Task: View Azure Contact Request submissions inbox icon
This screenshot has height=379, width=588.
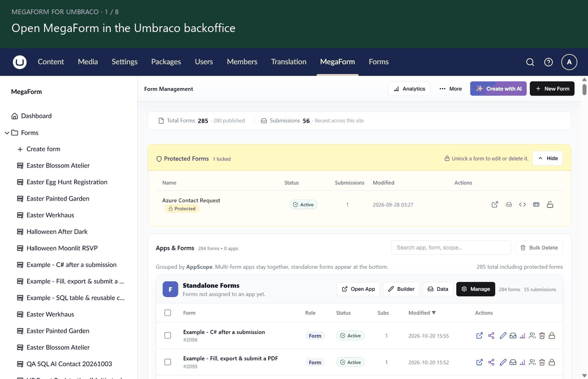Action: click(509, 204)
